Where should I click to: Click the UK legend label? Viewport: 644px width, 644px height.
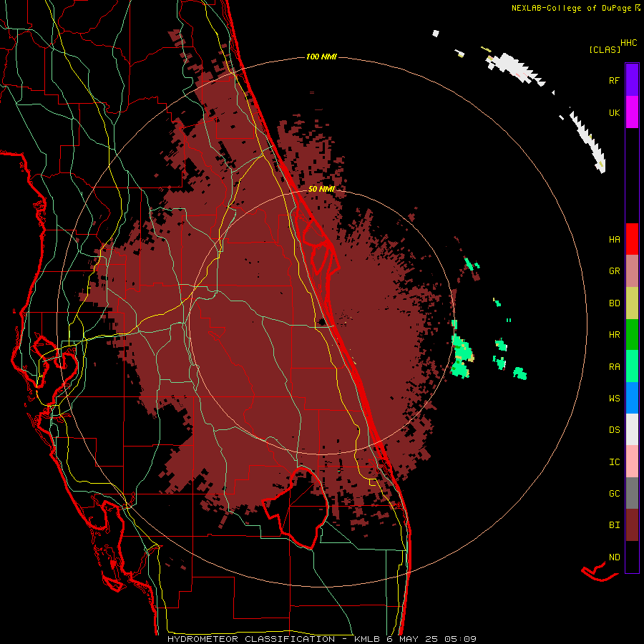614,112
